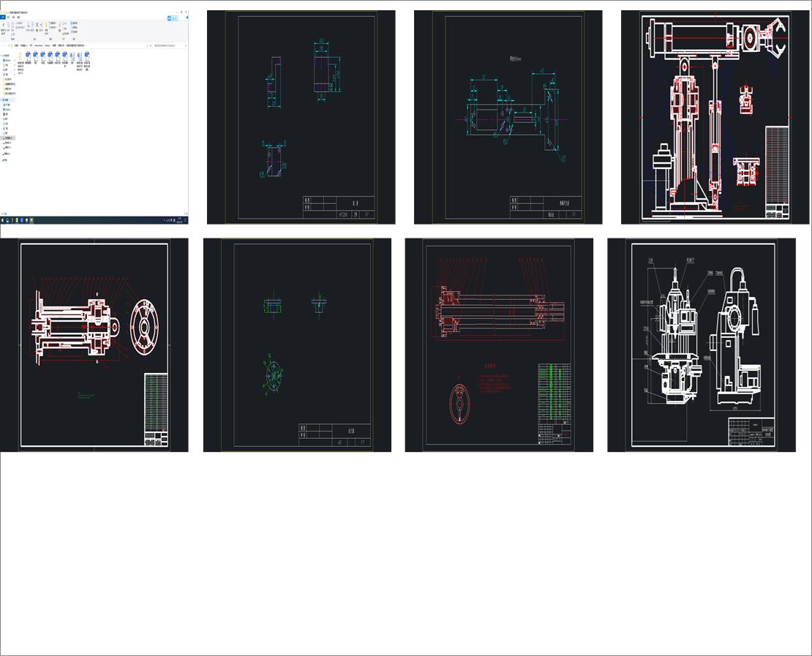
Task: Open the manipulator arm with gripper assembly thumbnail
Action: tap(715, 117)
